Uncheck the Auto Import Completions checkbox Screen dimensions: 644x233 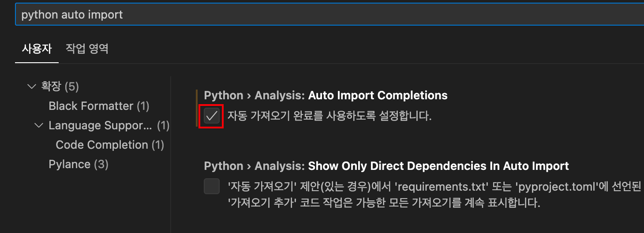(x=212, y=116)
